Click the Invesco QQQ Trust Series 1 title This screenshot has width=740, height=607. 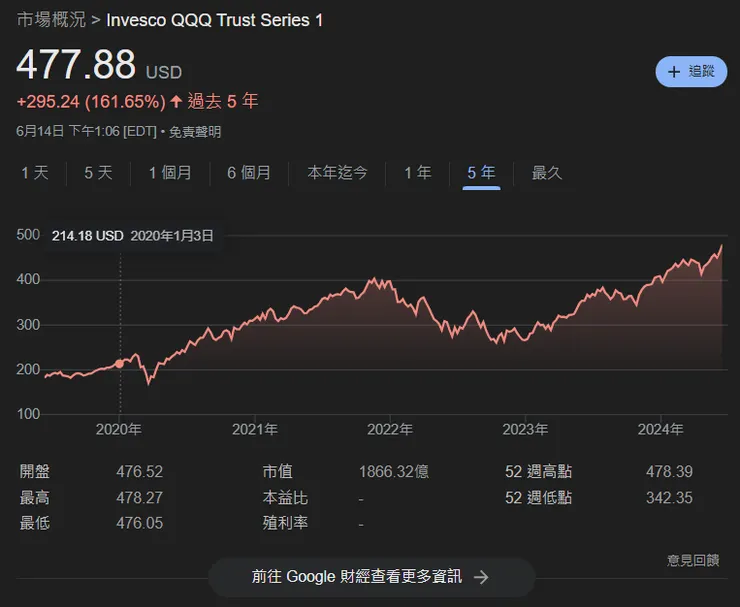pos(215,20)
